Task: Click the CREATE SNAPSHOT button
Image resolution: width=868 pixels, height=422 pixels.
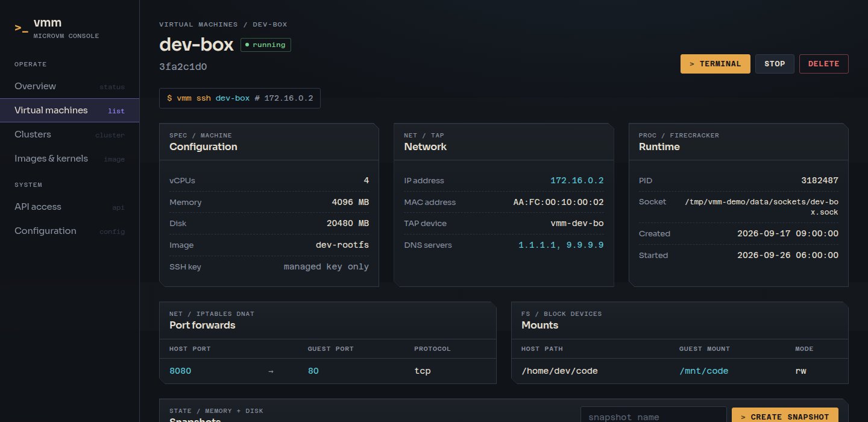Action: point(785,417)
